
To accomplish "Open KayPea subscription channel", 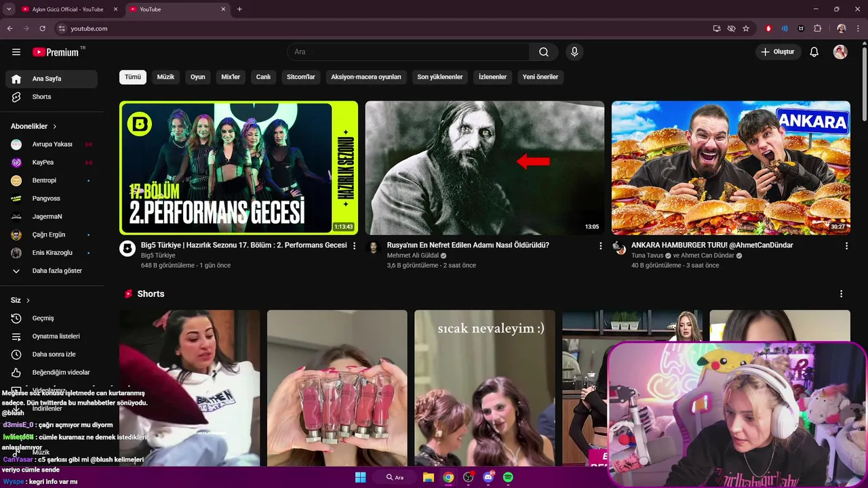I will pyautogui.click(x=52, y=163).
